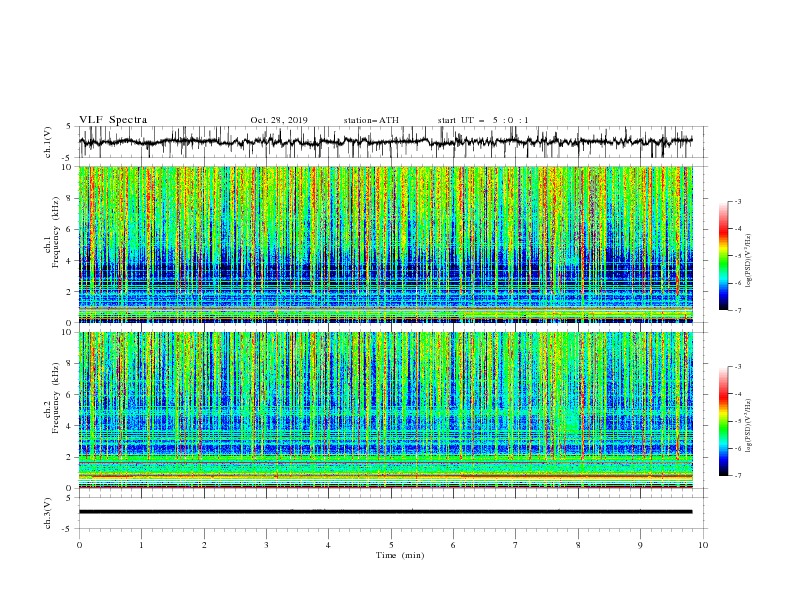Click the "VLF Spectra" title text
The width and height of the screenshot is (792, 612).
tap(113, 120)
